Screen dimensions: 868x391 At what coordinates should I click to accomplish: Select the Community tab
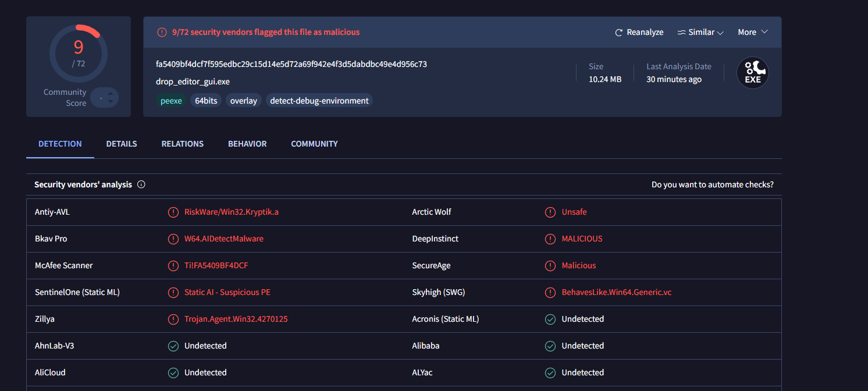click(x=314, y=144)
